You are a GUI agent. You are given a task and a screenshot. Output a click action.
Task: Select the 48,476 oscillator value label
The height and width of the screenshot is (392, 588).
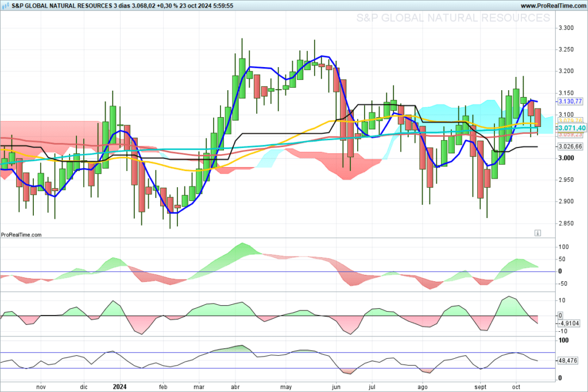coord(568,360)
